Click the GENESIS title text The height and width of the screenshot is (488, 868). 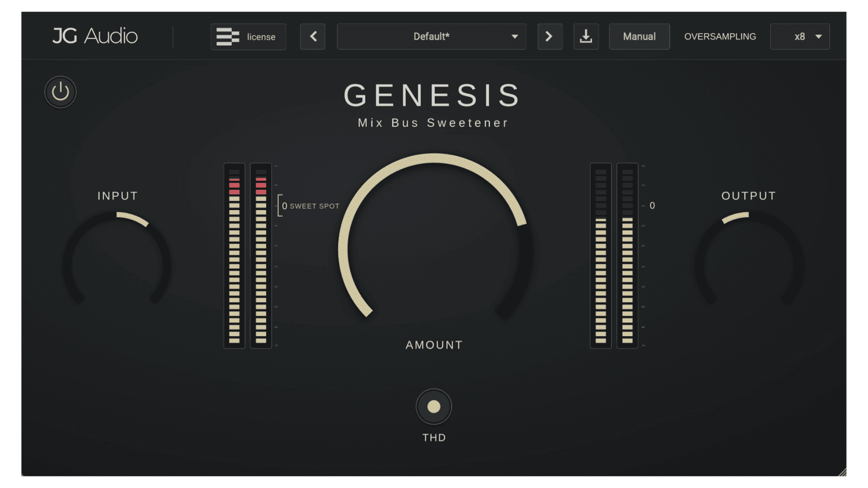point(433,95)
